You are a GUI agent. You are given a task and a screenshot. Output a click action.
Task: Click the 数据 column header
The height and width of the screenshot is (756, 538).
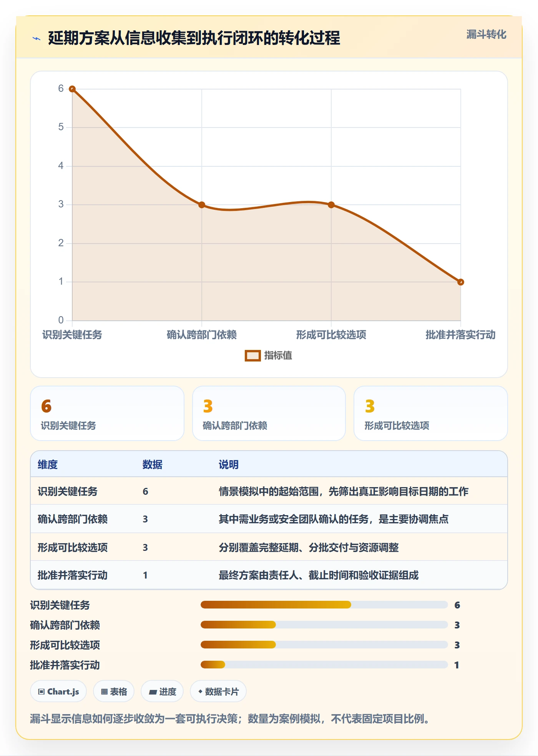click(153, 465)
